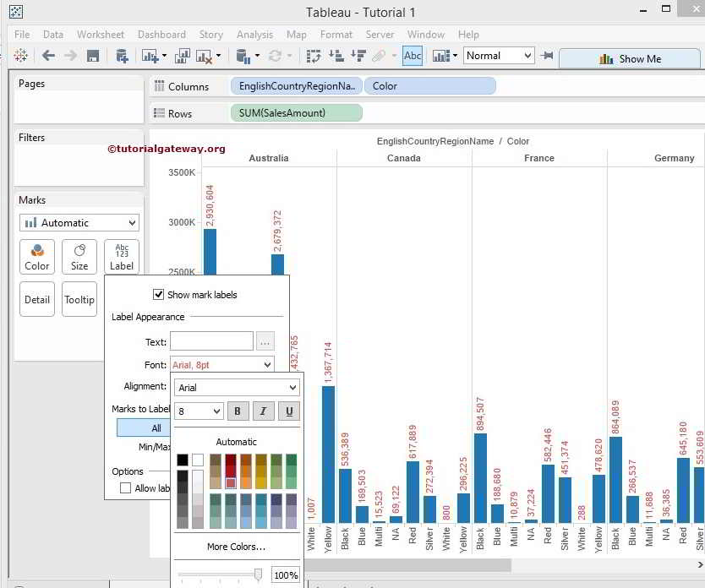
Task: Toggle Bold font style button
Action: 237,411
